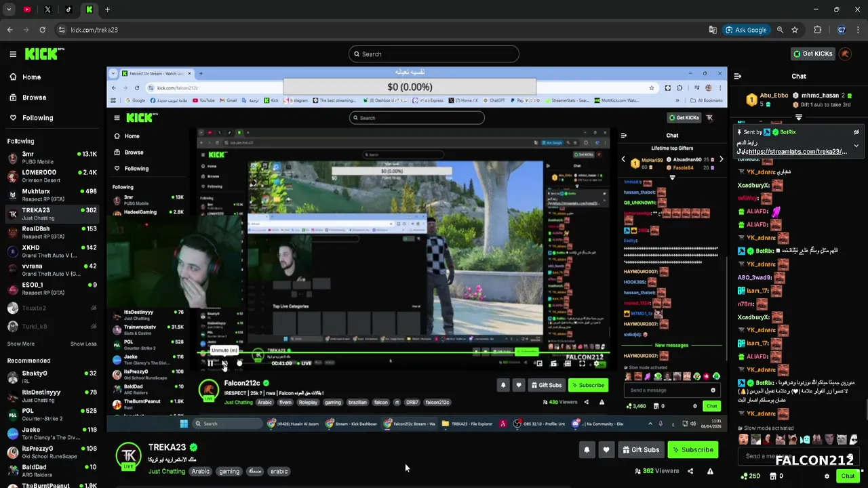
Task: Click Windows Start icon in the streamed taskbar
Action: tap(184, 424)
